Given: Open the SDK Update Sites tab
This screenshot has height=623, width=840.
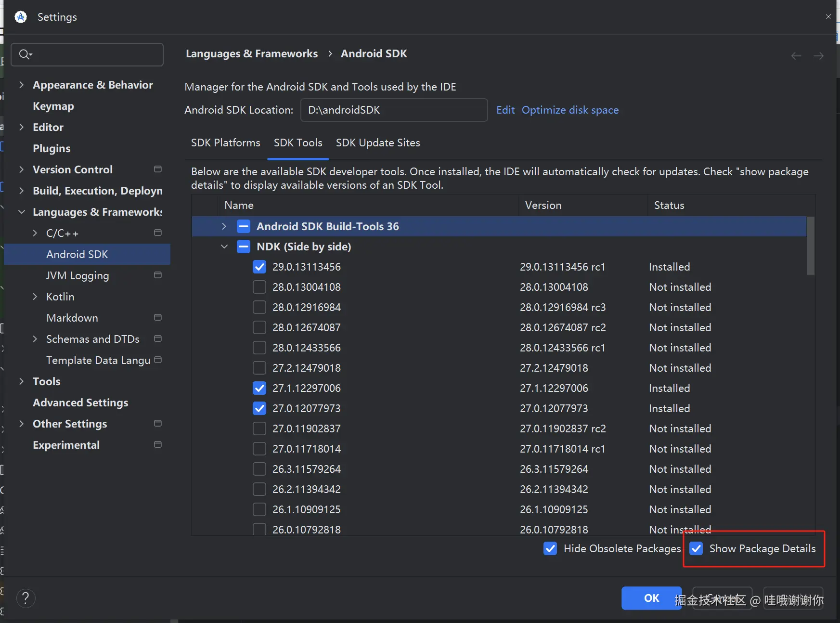Looking at the screenshot, I should point(378,143).
